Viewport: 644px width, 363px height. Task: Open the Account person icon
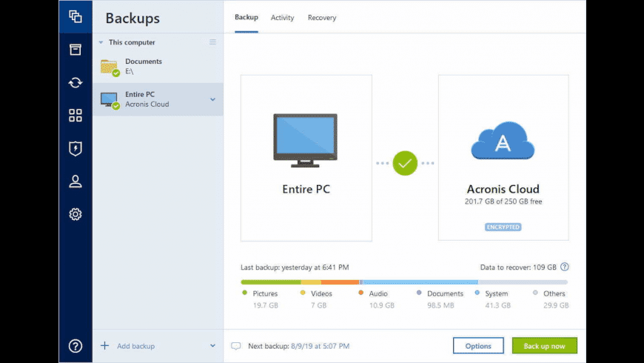click(x=76, y=181)
